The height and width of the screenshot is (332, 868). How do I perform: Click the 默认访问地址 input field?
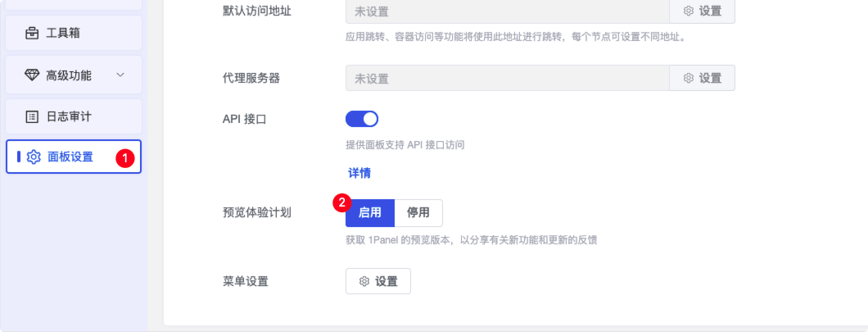tap(508, 11)
